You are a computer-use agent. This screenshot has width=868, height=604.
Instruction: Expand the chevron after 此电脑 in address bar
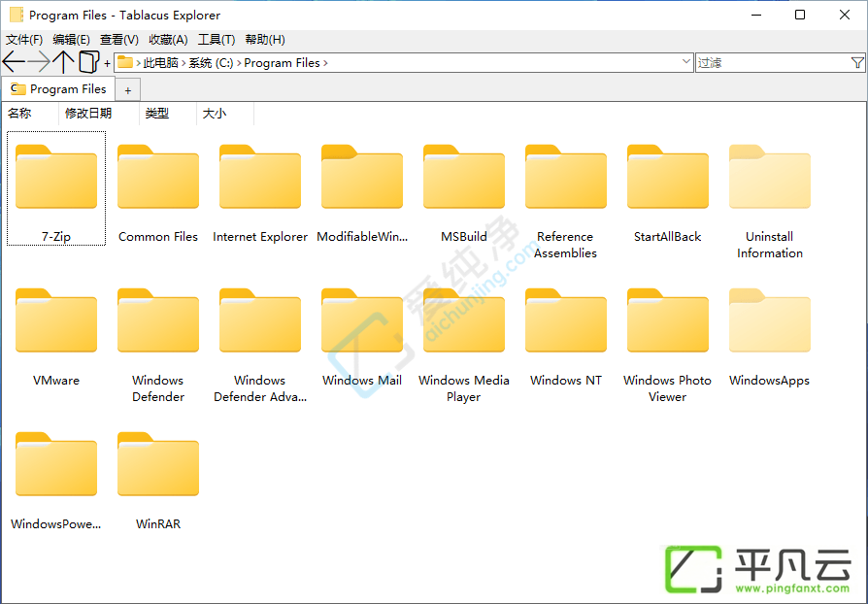click(184, 63)
